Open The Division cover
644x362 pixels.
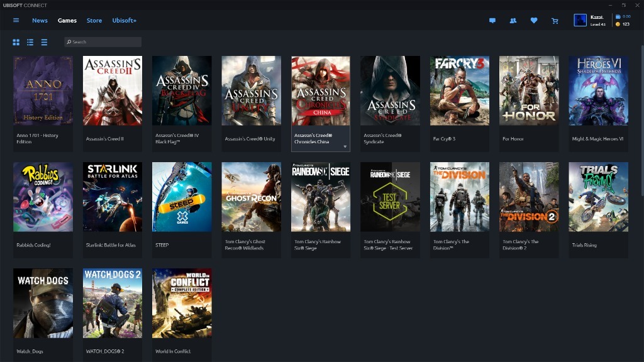pyautogui.click(x=460, y=197)
